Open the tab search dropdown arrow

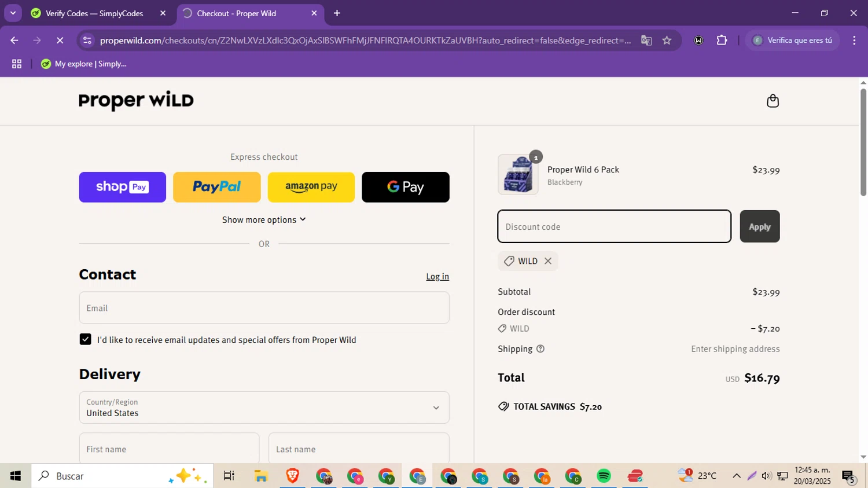pyautogui.click(x=13, y=13)
